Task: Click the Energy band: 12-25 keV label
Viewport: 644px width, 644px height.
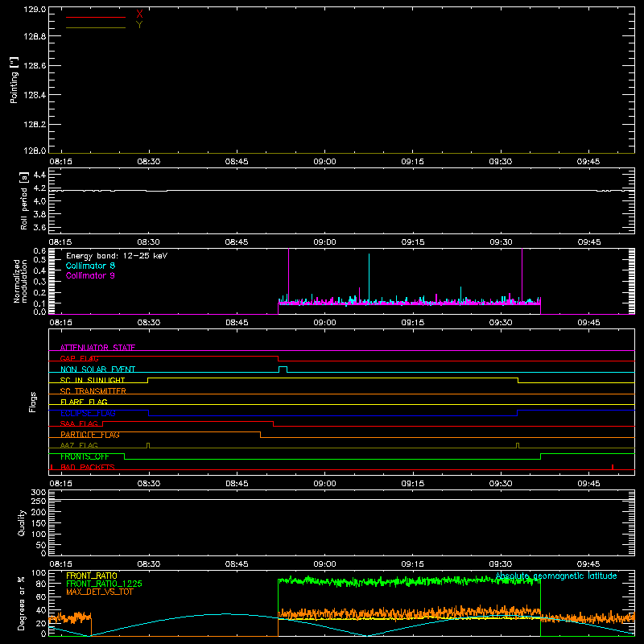Action: pos(117,256)
